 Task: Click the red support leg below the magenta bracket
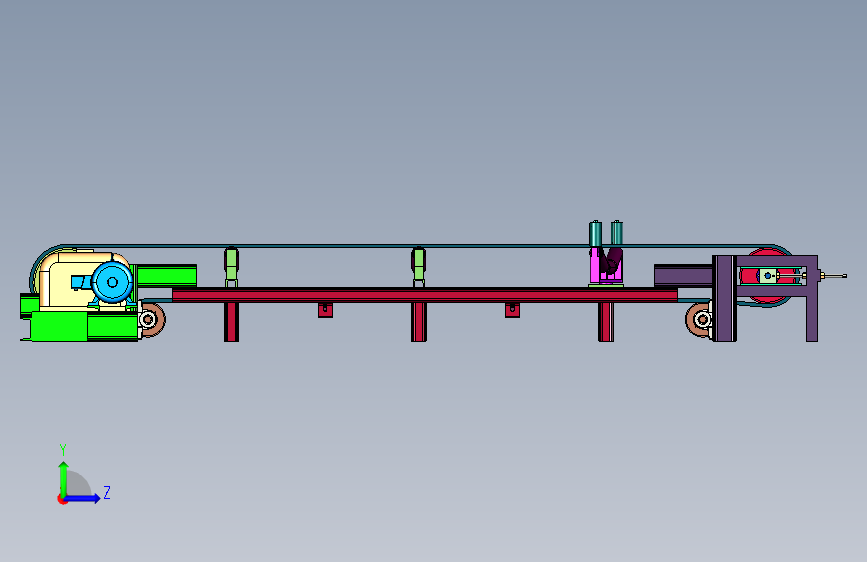[x=606, y=322]
